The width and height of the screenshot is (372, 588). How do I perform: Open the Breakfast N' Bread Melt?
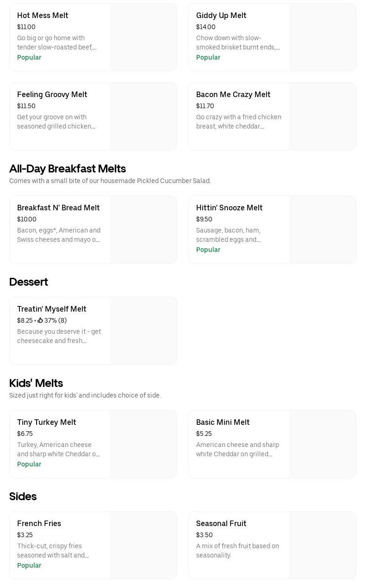click(x=58, y=208)
